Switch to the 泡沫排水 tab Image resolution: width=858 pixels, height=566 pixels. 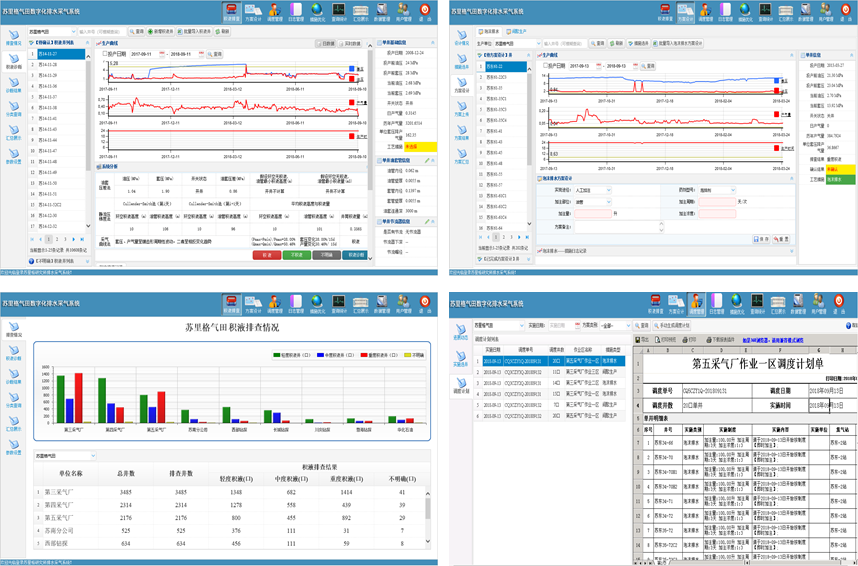pyautogui.click(x=489, y=32)
